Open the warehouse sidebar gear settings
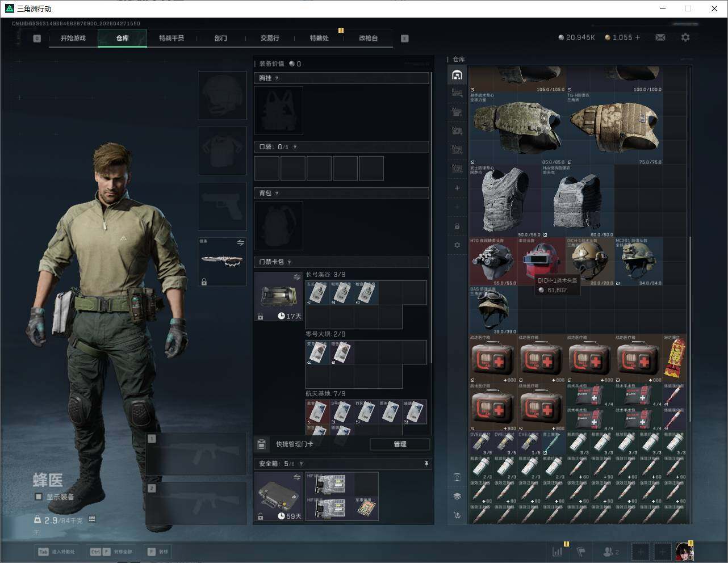This screenshot has width=728, height=563. tap(457, 245)
